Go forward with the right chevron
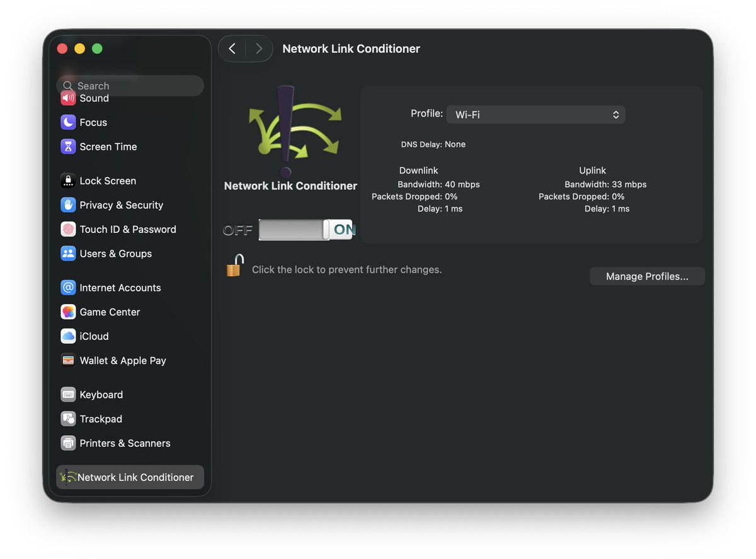756x559 pixels. pyautogui.click(x=258, y=48)
